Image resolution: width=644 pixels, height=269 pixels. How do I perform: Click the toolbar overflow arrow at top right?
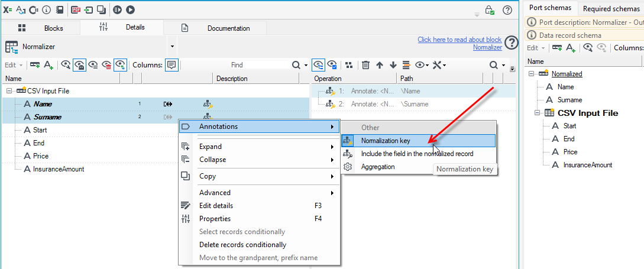pyautogui.click(x=477, y=15)
